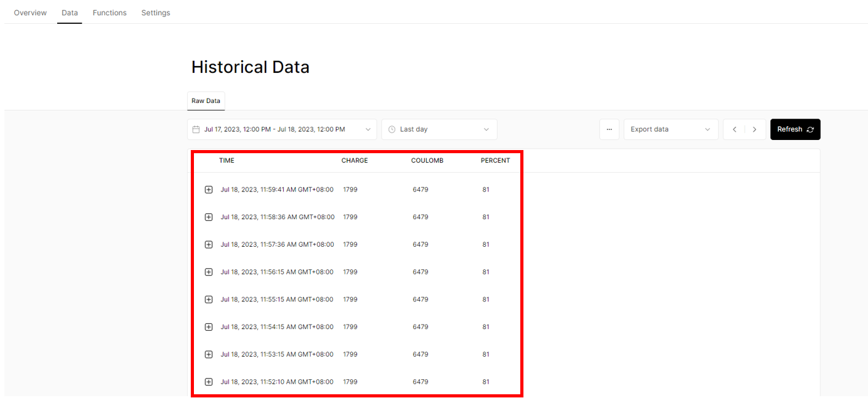
Task: Open the more options ellipsis button
Action: [609, 129]
